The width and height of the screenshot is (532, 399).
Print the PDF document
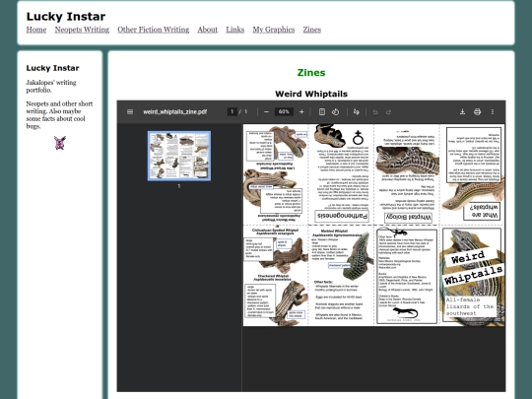pyautogui.click(x=478, y=112)
